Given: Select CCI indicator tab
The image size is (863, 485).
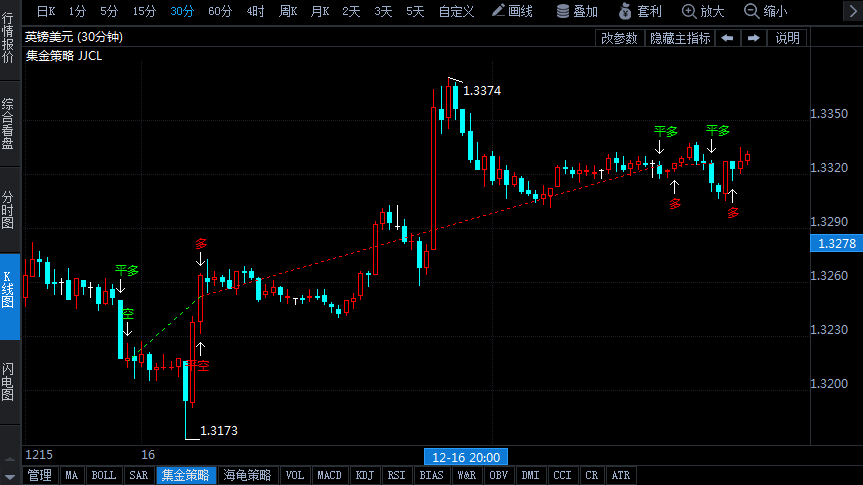Looking at the screenshot, I should (562, 475).
